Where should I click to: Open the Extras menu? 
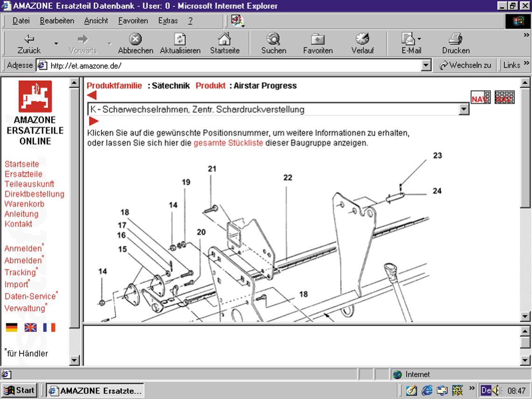(x=168, y=21)
